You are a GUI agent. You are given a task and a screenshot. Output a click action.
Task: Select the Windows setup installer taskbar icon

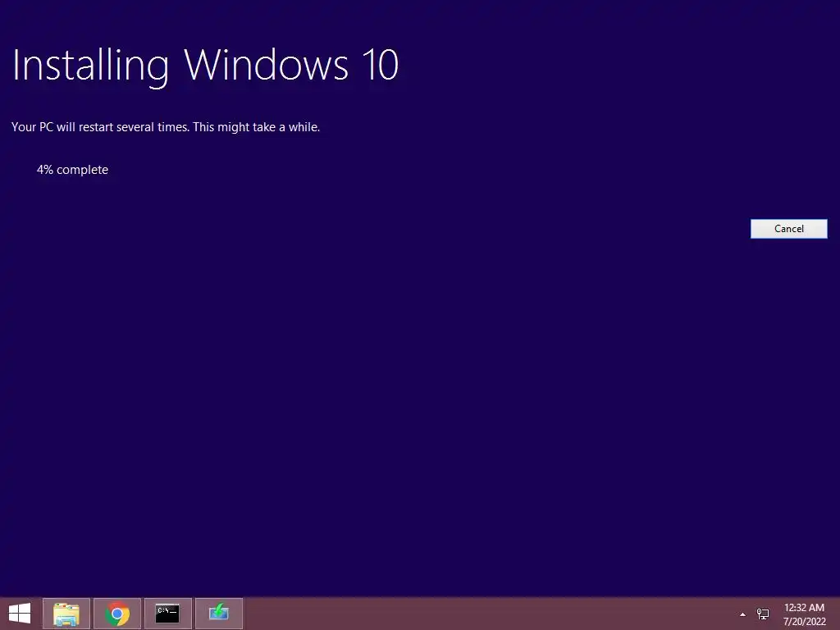pos(219,614)
